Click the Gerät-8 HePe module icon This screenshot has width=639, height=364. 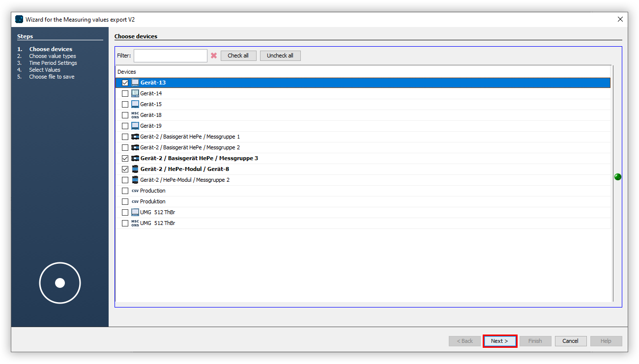[135, 169]
